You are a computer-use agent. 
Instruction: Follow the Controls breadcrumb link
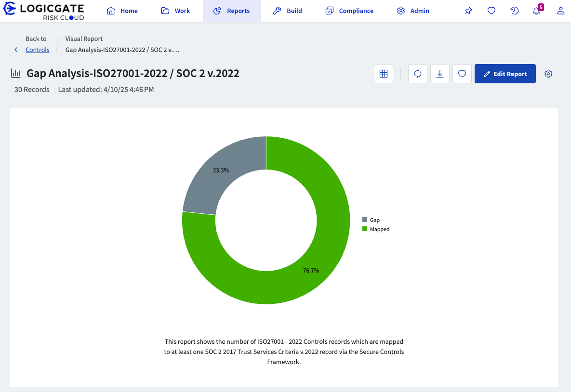coord(38,50)
